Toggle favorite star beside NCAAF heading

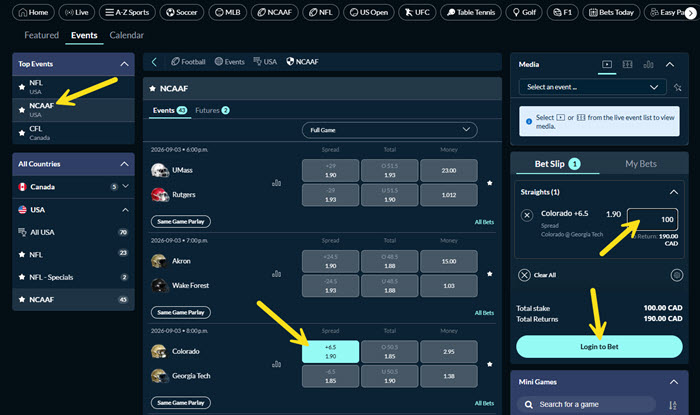152,89
